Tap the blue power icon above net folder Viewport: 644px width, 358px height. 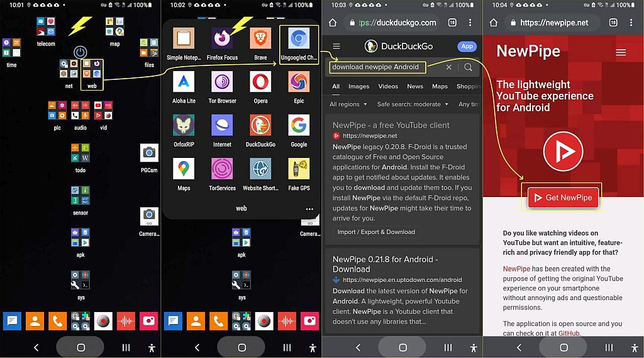coord(80,52)
